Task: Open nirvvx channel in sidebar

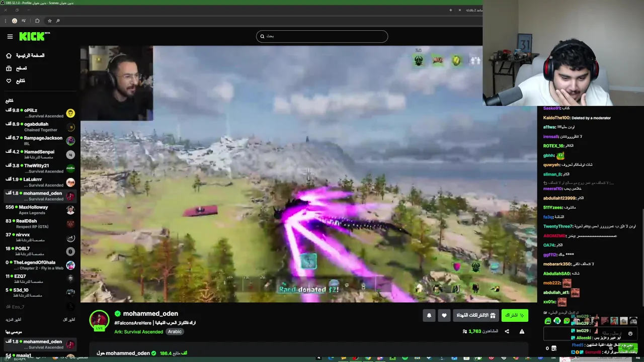Action: (40, 237)
